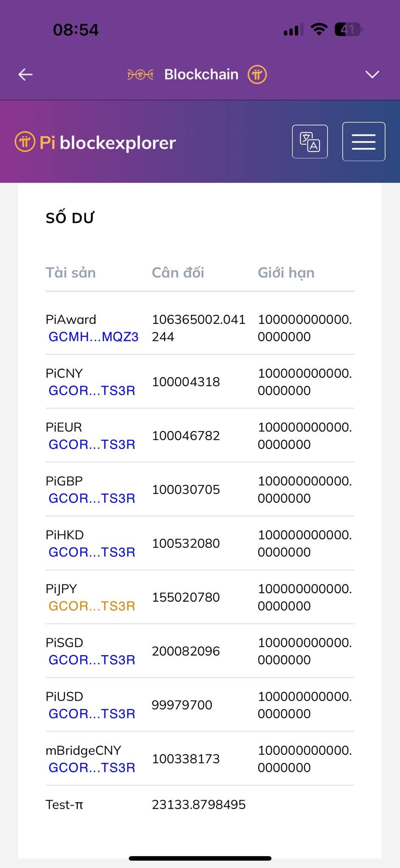
Task: Open PiGBP issuer address link
Action: [92, 498]
